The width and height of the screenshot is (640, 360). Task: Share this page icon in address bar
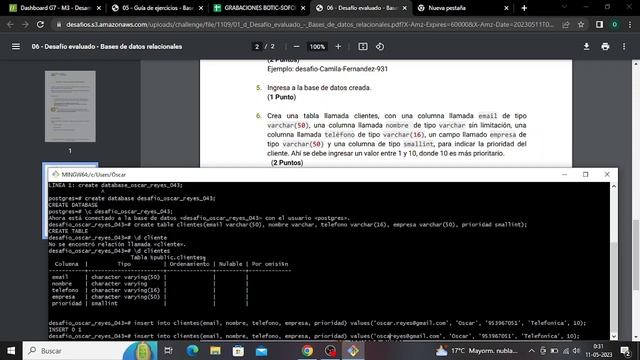click(566, 24)
